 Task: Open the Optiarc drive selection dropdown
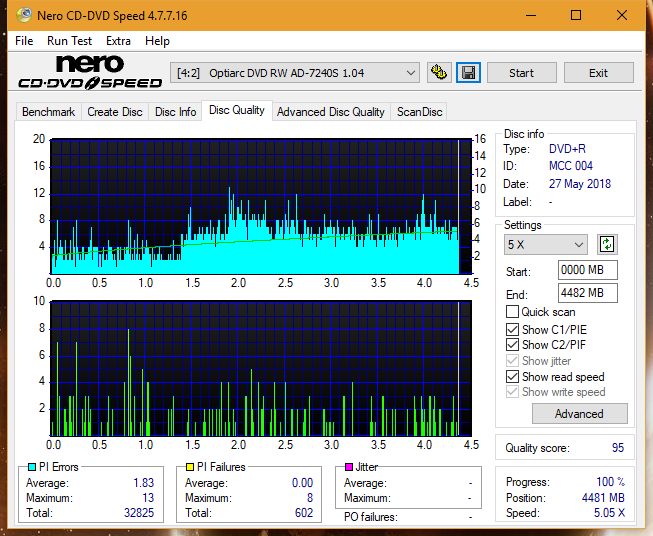tap(294, 73)
